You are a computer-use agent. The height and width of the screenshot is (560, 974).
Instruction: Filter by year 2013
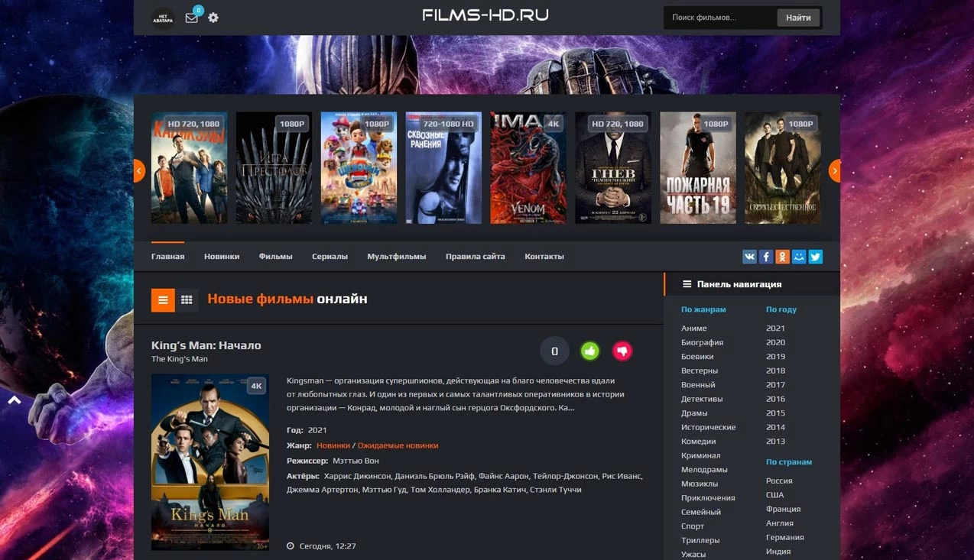click(775, 442)
